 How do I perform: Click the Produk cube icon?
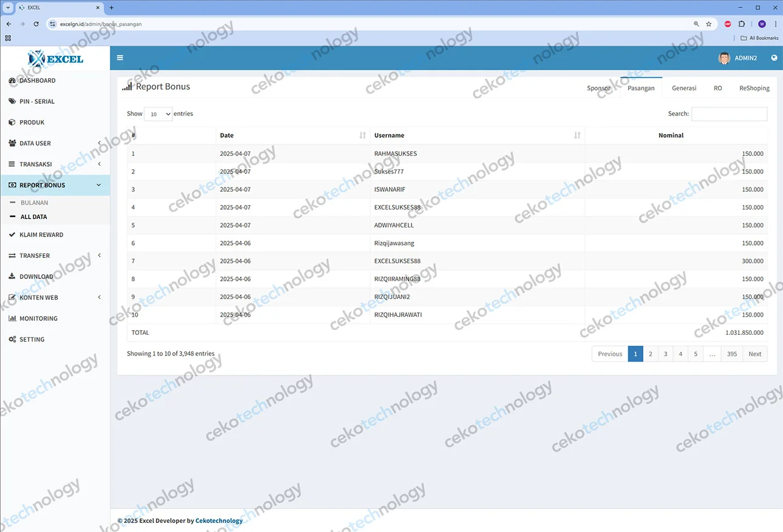pos(12,123)
